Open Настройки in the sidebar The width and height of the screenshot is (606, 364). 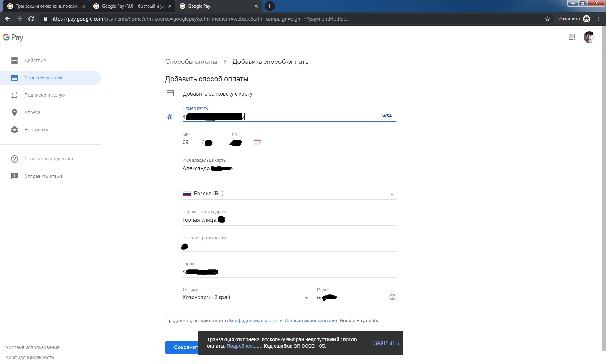(x=50, y=130)
